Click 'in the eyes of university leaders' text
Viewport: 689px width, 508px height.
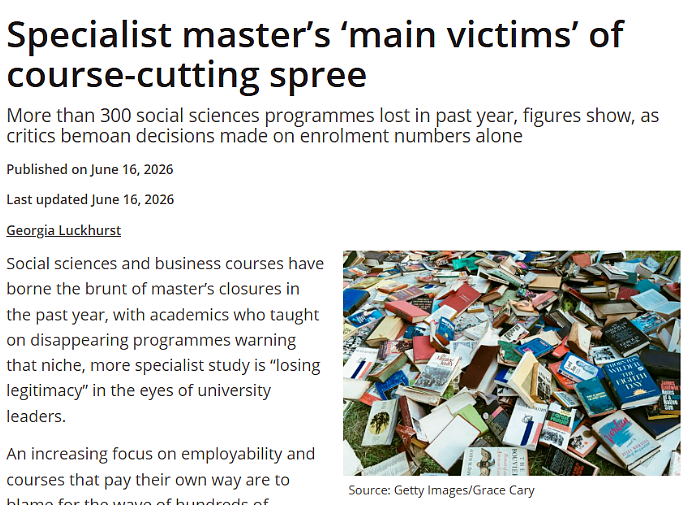138,403
